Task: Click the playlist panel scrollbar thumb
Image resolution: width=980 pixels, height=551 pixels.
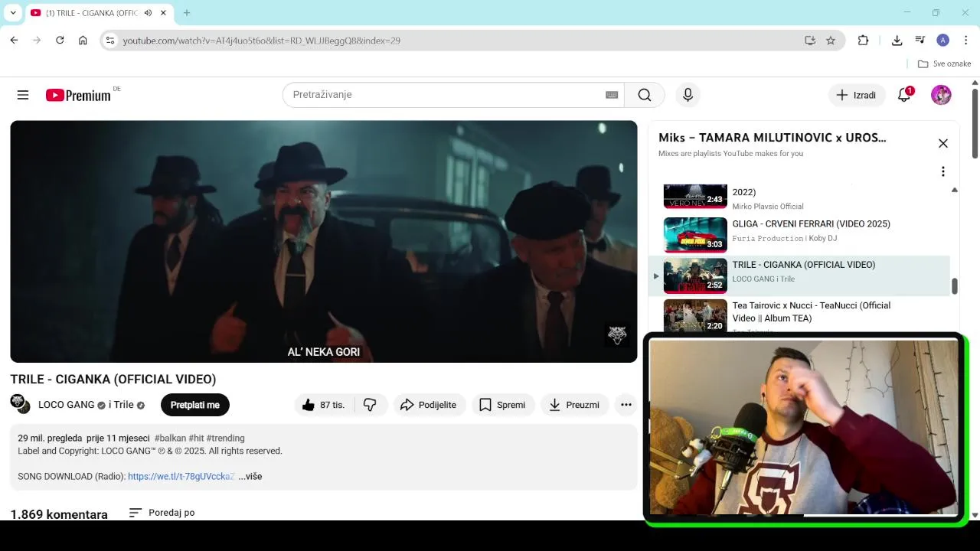Action: pyautogui.click(x=954, y=286)
